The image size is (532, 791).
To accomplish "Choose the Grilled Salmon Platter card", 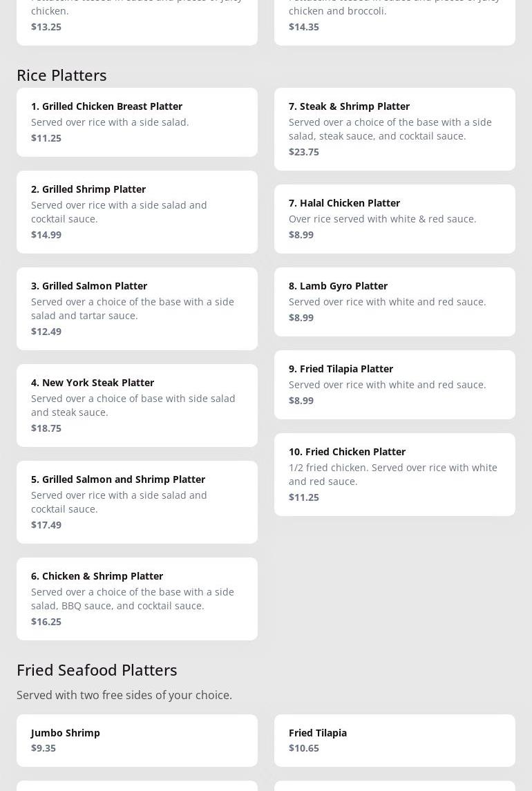I will click(137, 308).
